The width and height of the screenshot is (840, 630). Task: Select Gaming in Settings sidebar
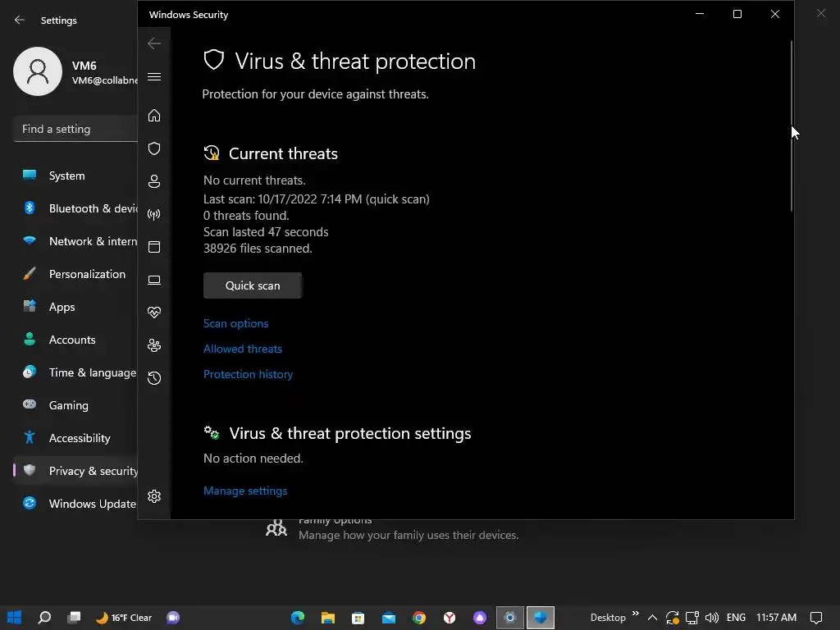(x=75, y=405)
